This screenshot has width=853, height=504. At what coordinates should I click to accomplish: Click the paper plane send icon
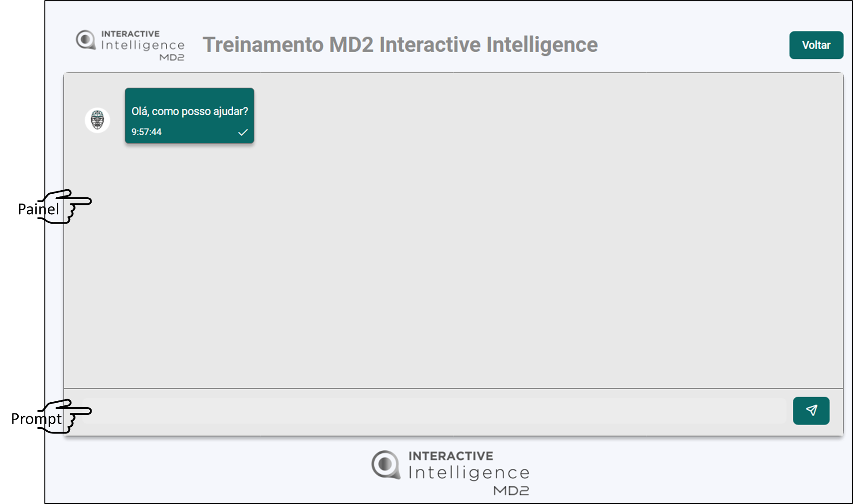click(811, 411)
